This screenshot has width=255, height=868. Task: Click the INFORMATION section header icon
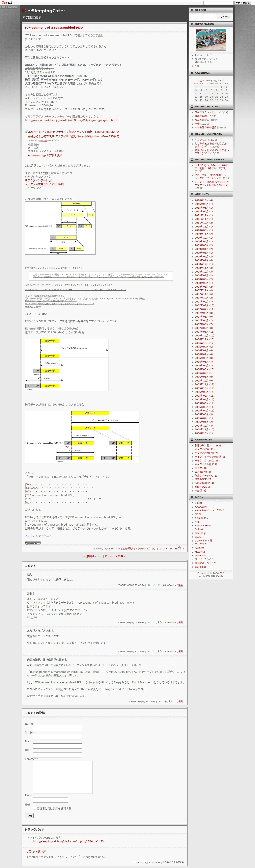[x=192, y=24]
